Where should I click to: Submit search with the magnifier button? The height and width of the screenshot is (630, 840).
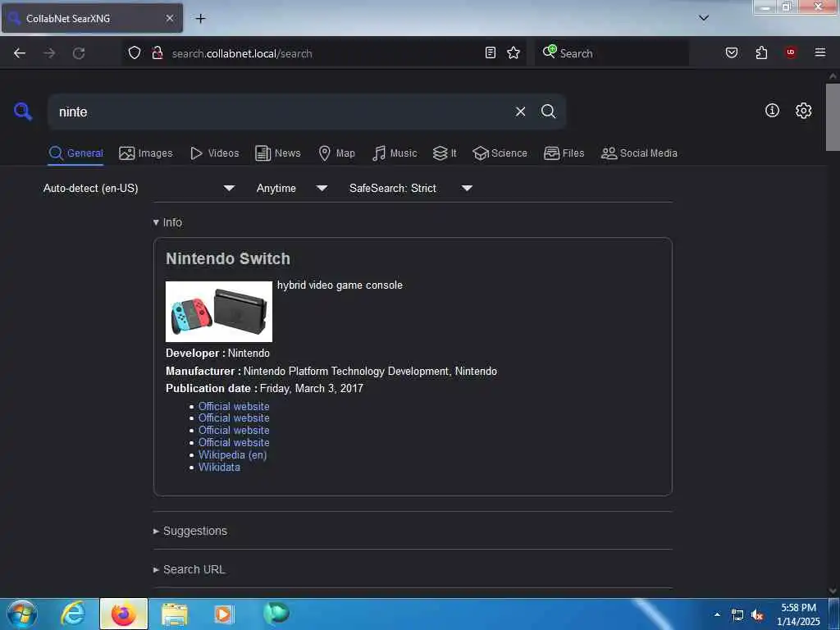(548, 112)
